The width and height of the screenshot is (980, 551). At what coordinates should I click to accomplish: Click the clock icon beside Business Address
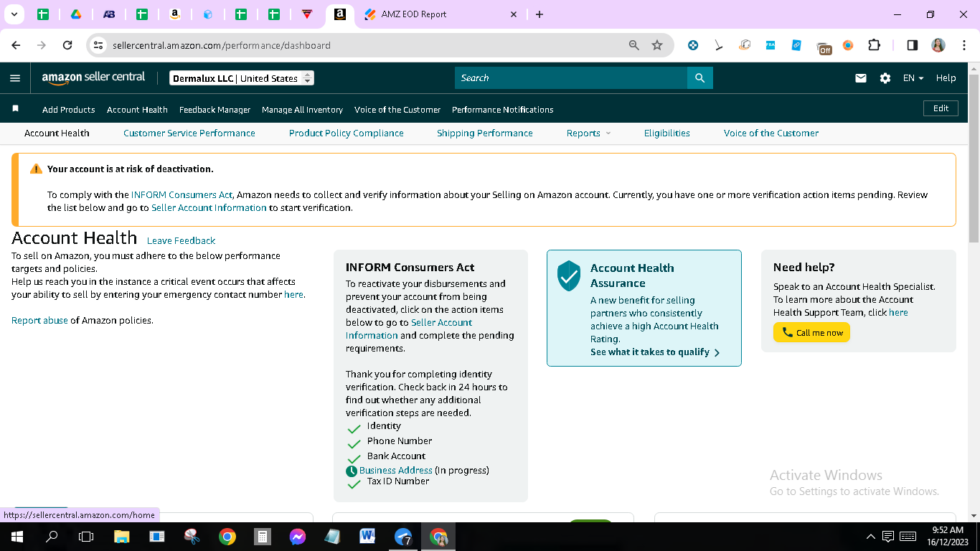(x=352, y=471)
